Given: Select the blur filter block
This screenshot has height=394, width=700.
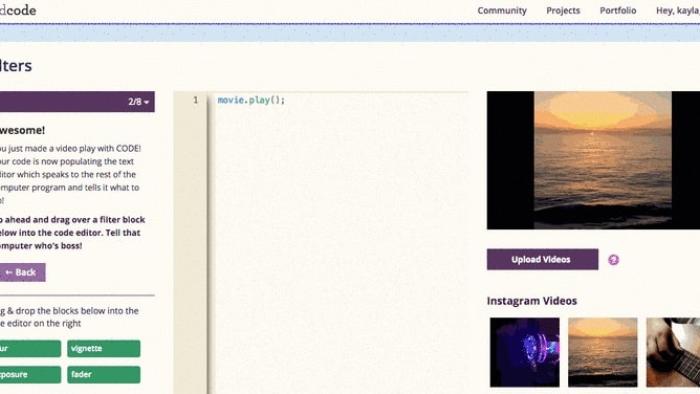Looking at the screenshot, I should (x=30, y=348).
